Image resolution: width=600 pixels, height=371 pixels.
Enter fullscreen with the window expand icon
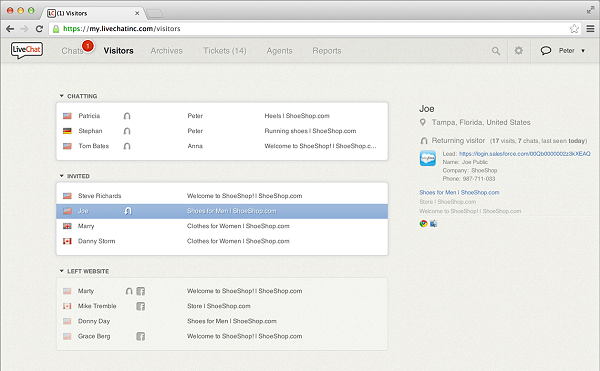(x=590, y=10)
